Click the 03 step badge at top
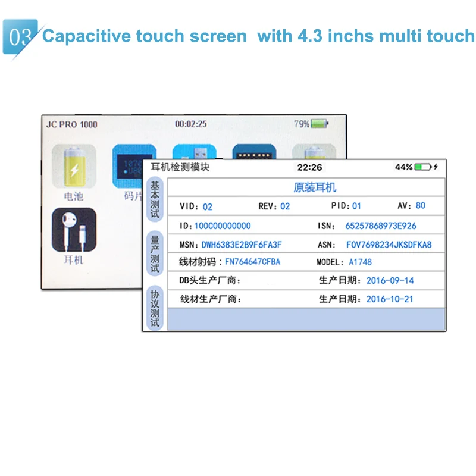The height and width of the screenshot is (476, 476). (20, 37)
